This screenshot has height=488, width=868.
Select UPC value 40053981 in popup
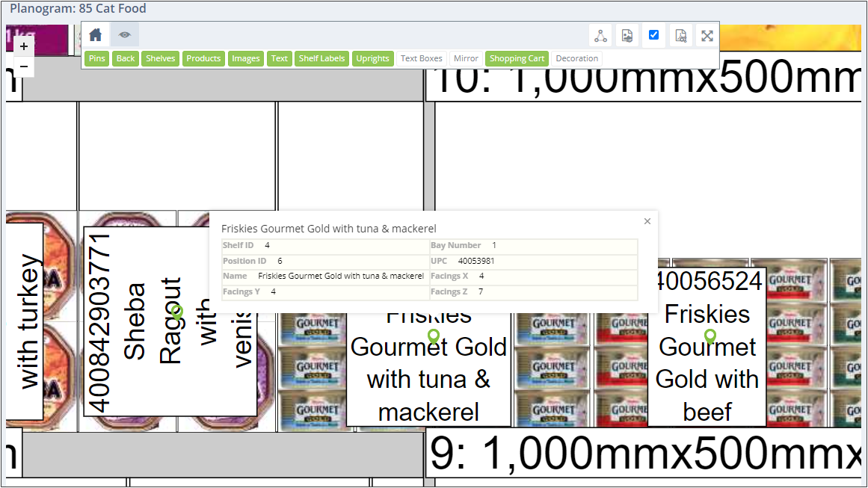click(x=476, y=261)
